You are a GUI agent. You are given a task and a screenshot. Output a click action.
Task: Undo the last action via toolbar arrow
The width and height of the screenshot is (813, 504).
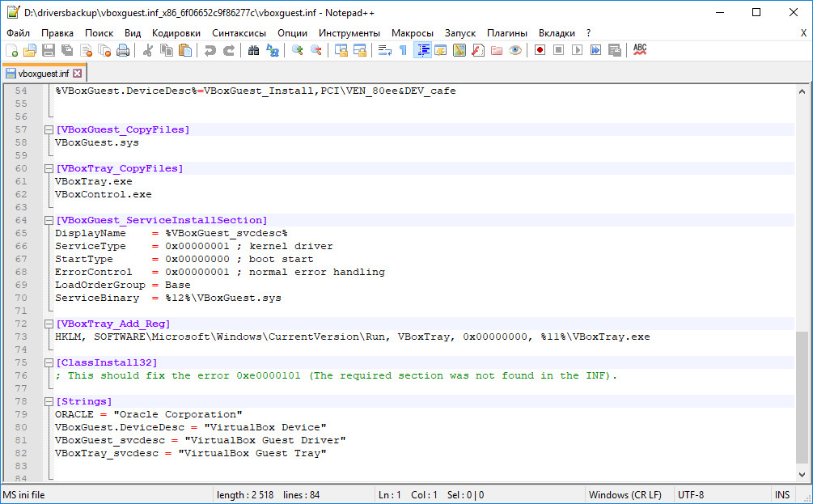click(x=210, y=50)
